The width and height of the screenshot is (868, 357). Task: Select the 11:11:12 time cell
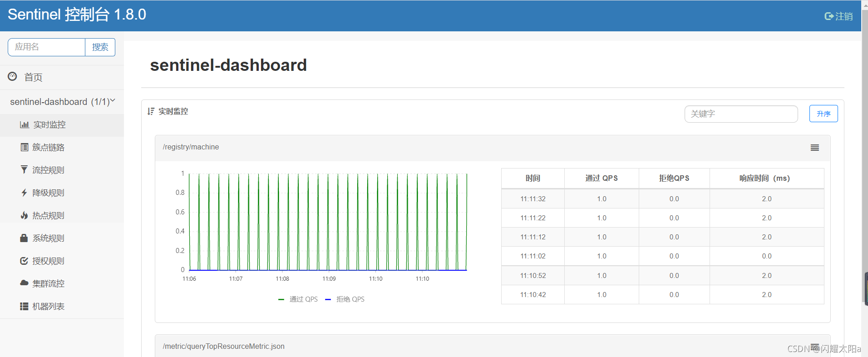click(533, 237)
